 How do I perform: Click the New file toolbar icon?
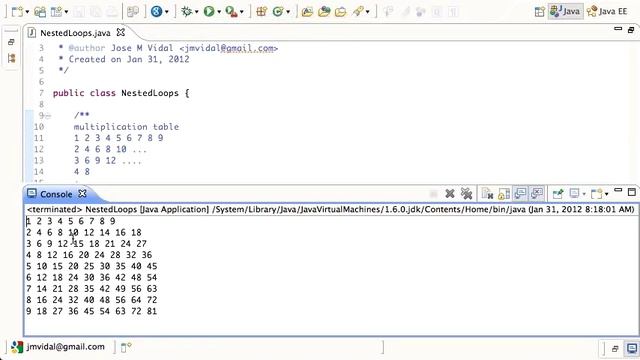(x=17, y=11)
